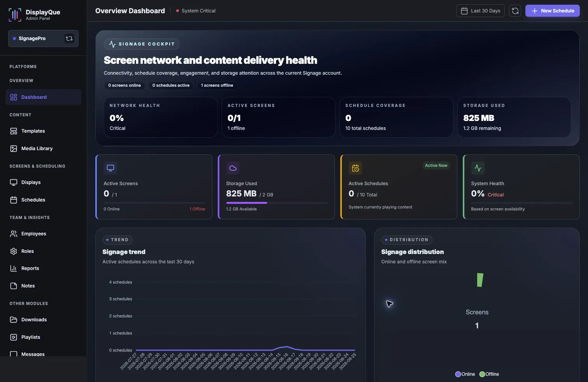
Task: Click the '1.2 GB remaining' text
Action: point(482,128)
